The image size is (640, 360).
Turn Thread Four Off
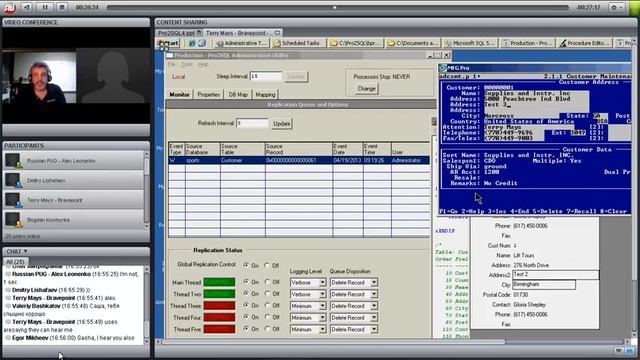tap(267, 318)
